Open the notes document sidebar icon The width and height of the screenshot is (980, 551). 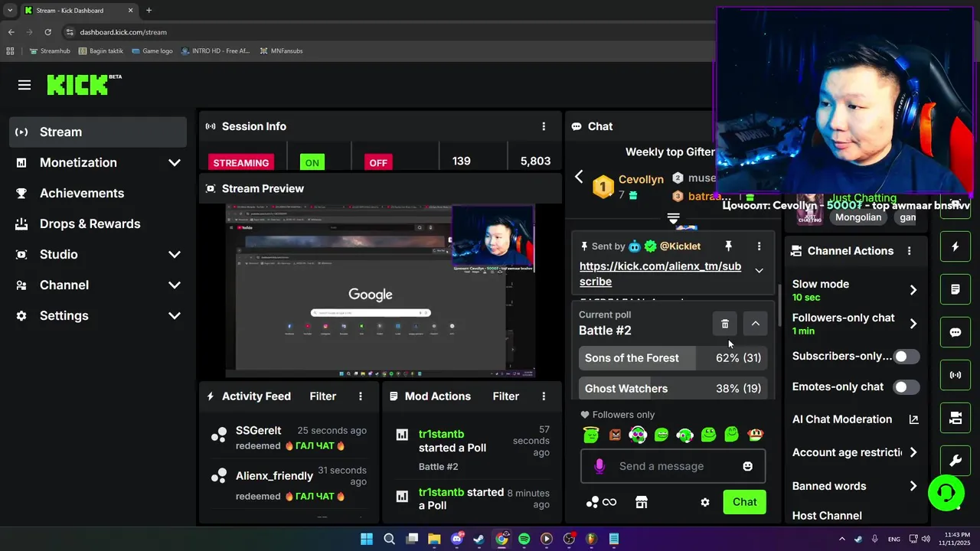click(x=955, y=289)
